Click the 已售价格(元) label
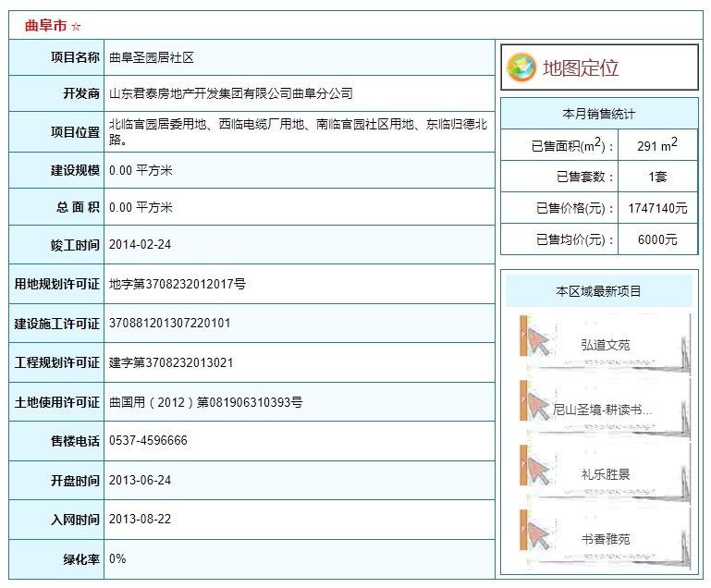 575,208
